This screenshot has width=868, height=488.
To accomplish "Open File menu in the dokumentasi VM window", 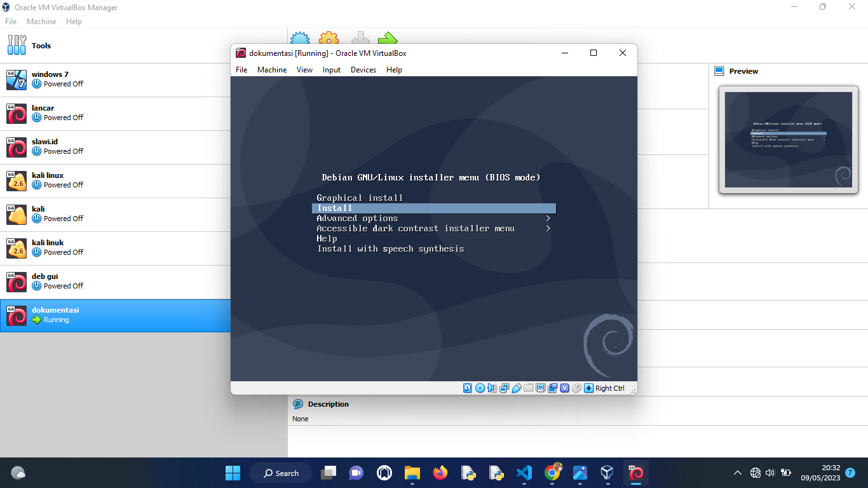I will [241, 70].
